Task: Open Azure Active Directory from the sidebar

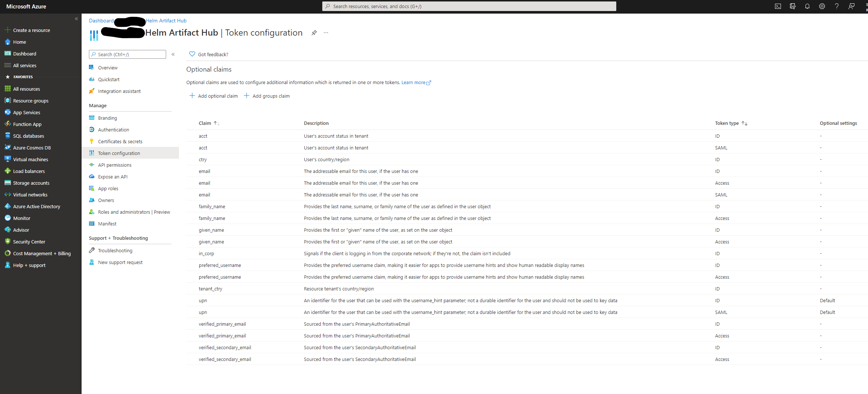Action: click(x=36, y=206)
